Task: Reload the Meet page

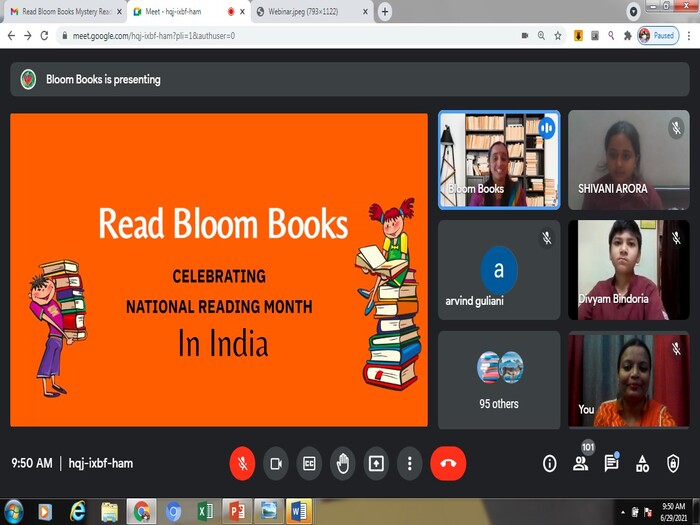Action: point(44,36)
